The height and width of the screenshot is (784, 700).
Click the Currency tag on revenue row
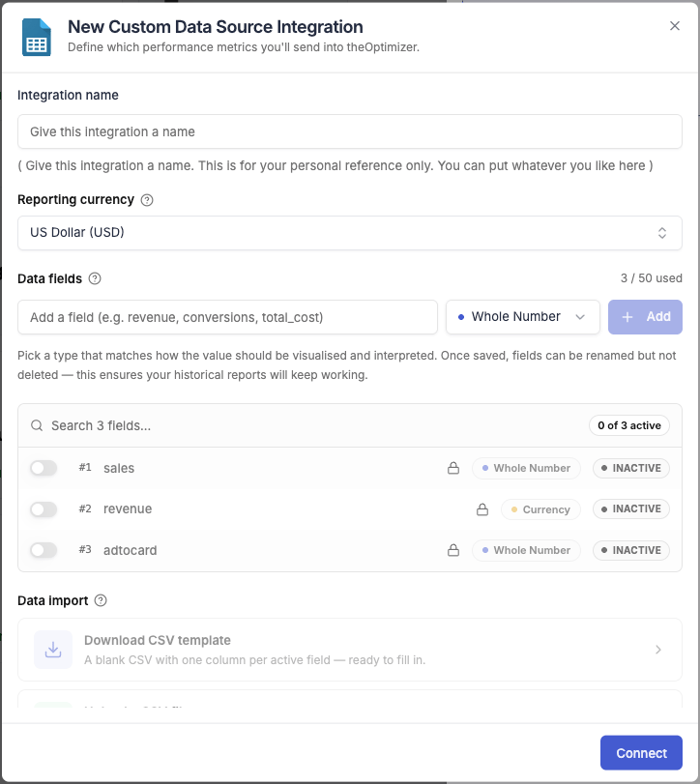540,509
